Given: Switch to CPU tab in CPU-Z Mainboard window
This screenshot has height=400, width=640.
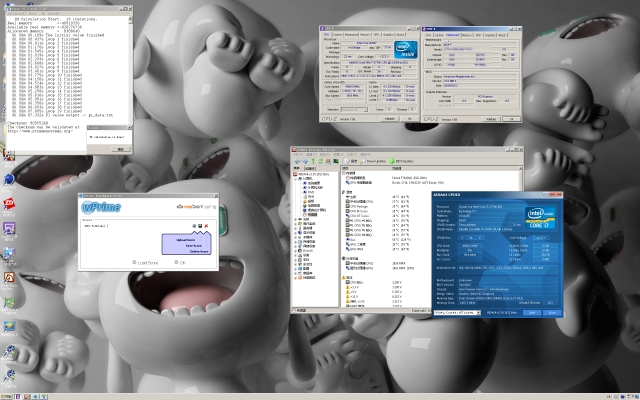Looking at the screenshot, I should pos(428,35).
